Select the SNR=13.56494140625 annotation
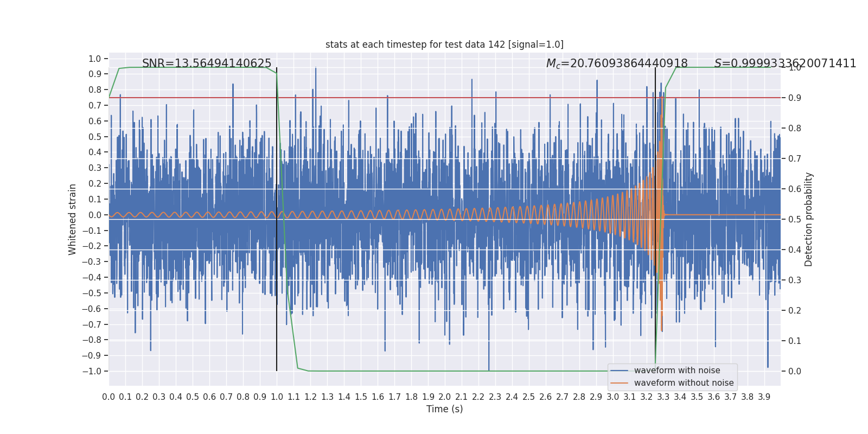868x434 pixels. pyautogui.click(x=207, y=63)
